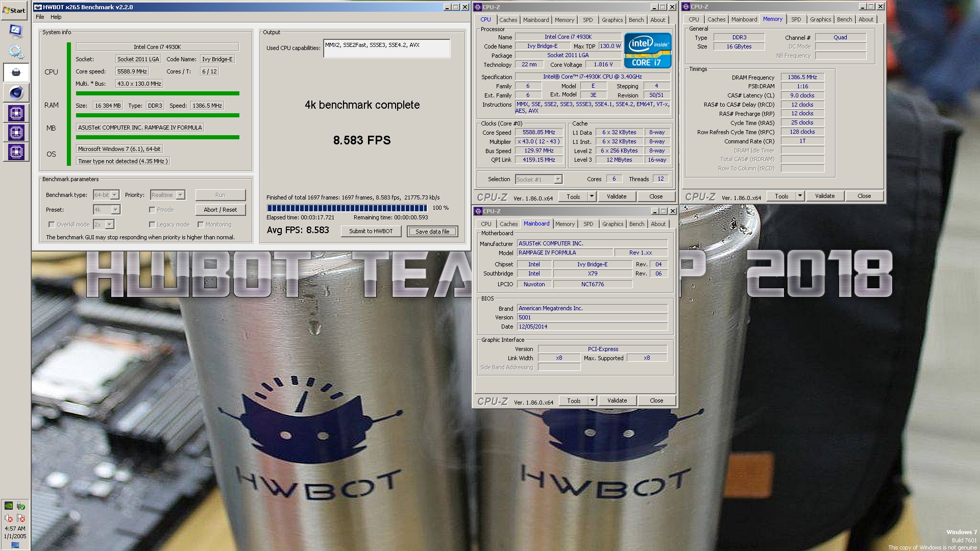Open SPD tab in CPU-Z Memory window
980x551 pixels.
click(x=796, y=19)
